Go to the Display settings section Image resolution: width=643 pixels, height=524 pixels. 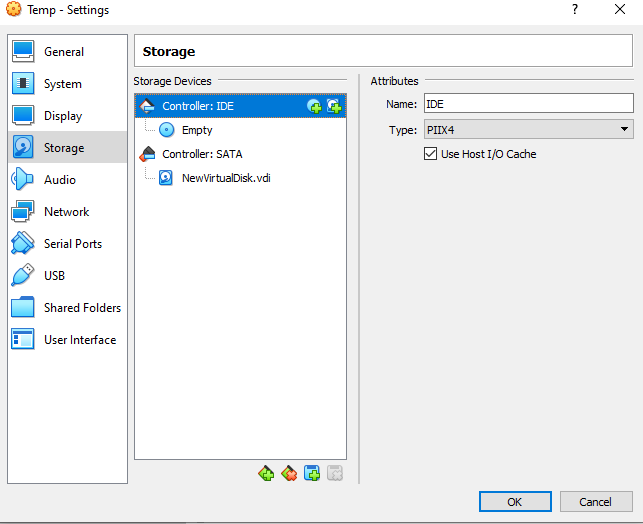63,116
